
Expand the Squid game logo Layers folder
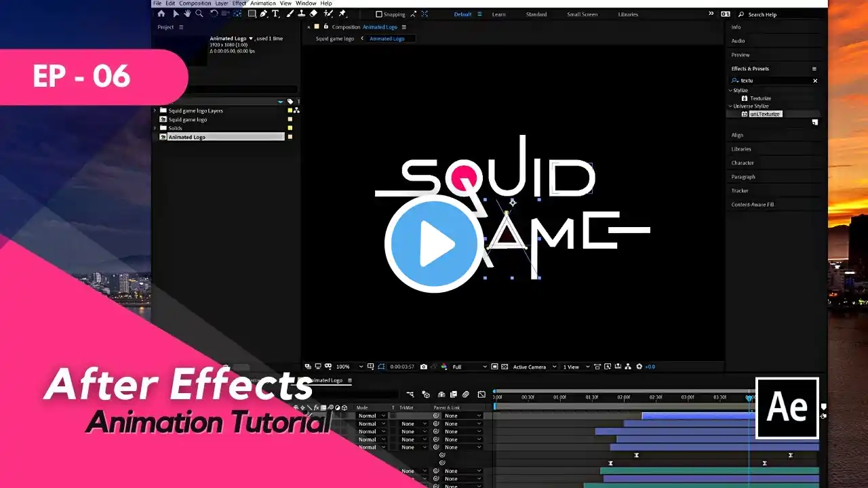155,110
